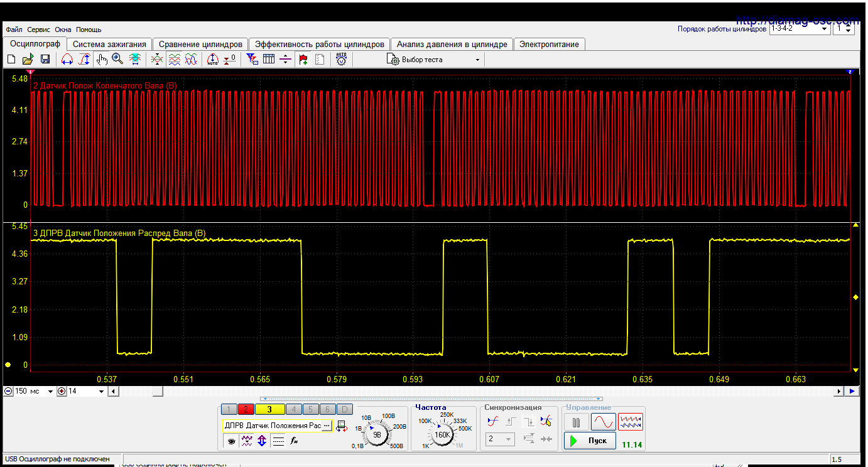Click the red-green crossed waves icon

[157, 59]
